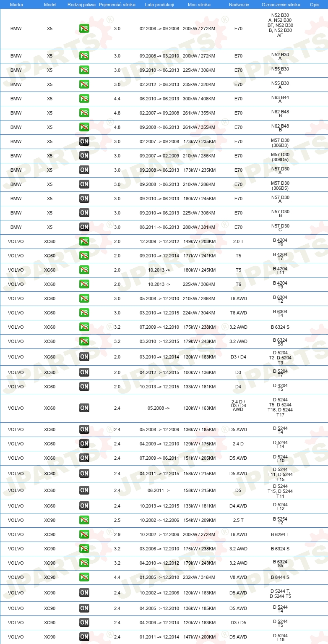The width and height of the screenshot is (328, 644).
Task: Click the Lata produkcji column header
Action: pyautogui.click(x=159, y=5)
